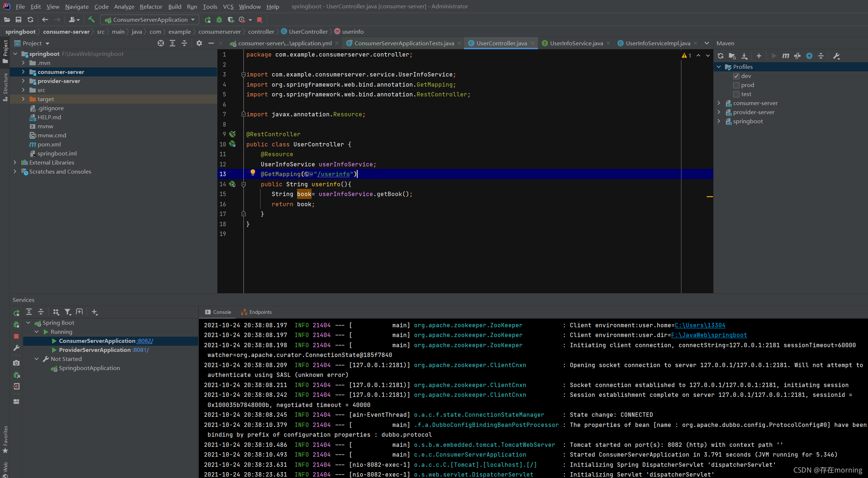Expand External Libraries node
Viewport: 868px width, 478px height.
click(x=15, y=162)
